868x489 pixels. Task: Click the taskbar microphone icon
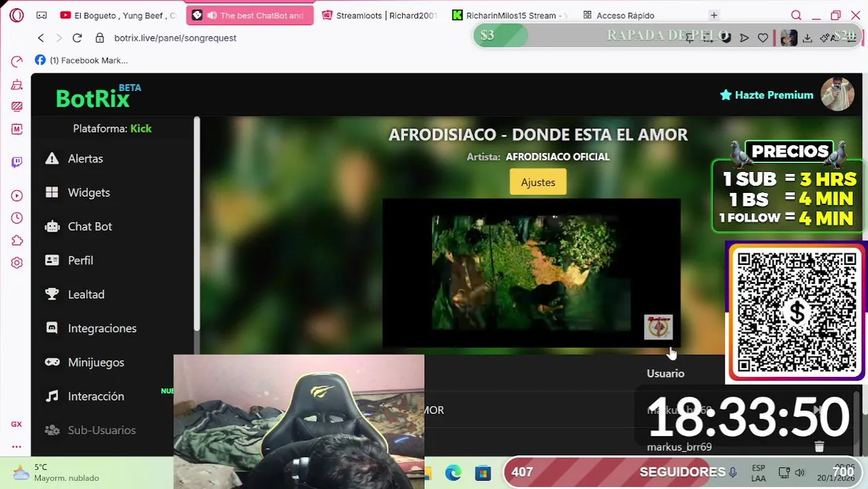733,473
